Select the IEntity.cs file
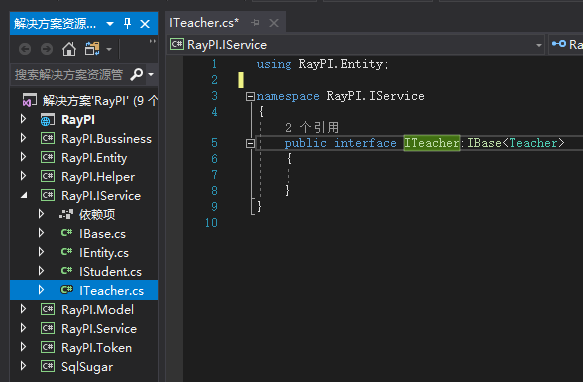 click(104, 253)
